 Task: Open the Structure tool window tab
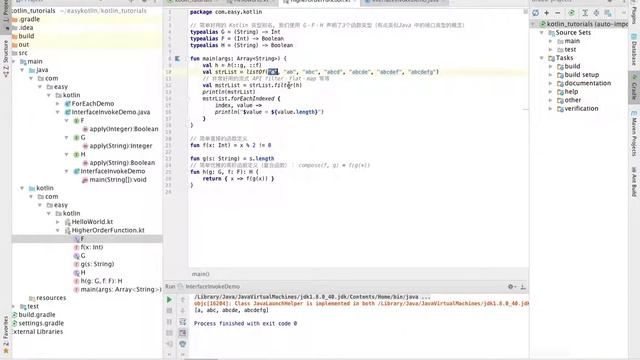6,57
